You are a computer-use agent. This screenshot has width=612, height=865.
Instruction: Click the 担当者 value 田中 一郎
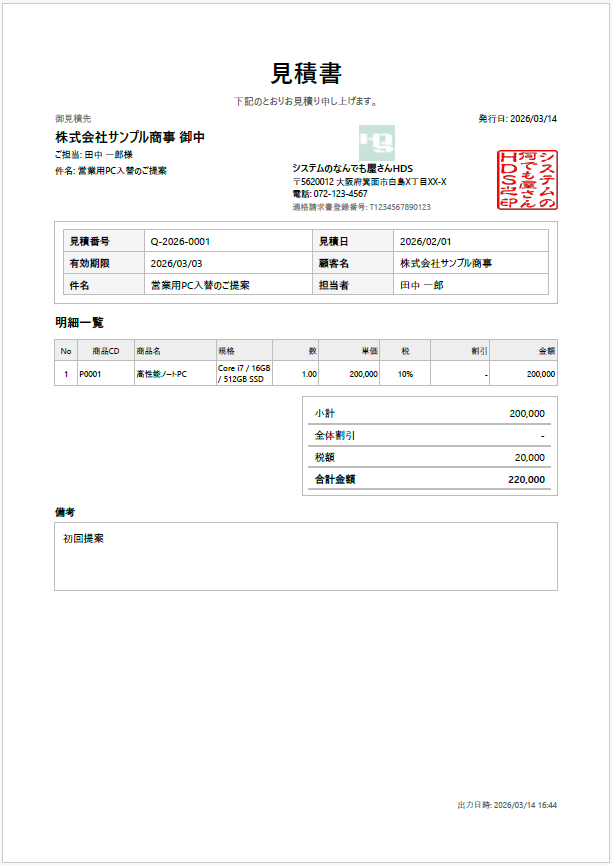(422, 285)
